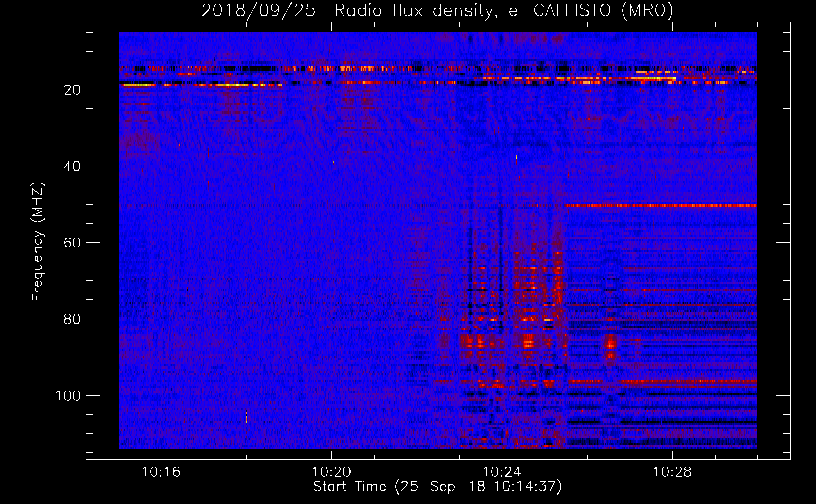Click the 80 frequency tick label

click(x=72, y=319)
